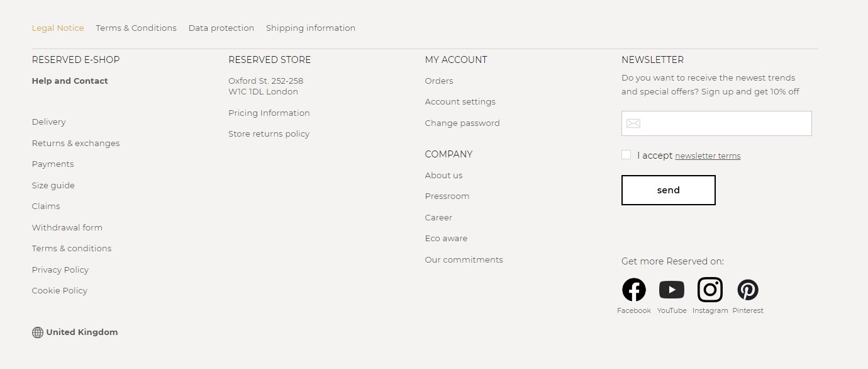The height and width of the screenshot is (369, 868).
Task: Open the United Kingdom country selector
Action: click(x=82, y=332)
